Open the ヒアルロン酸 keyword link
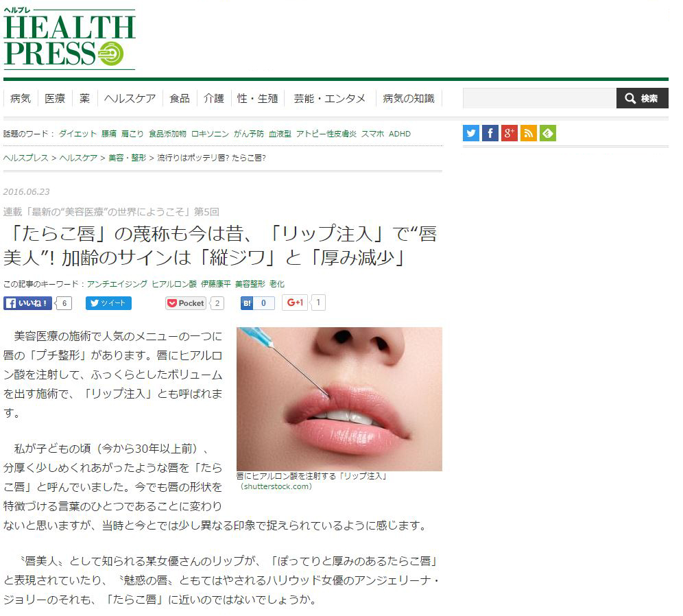Screen dimensions: 683x616 click(174, 284)
